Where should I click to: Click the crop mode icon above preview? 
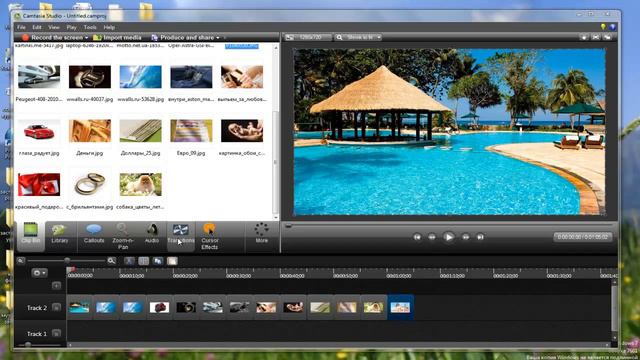pos(584,37)
